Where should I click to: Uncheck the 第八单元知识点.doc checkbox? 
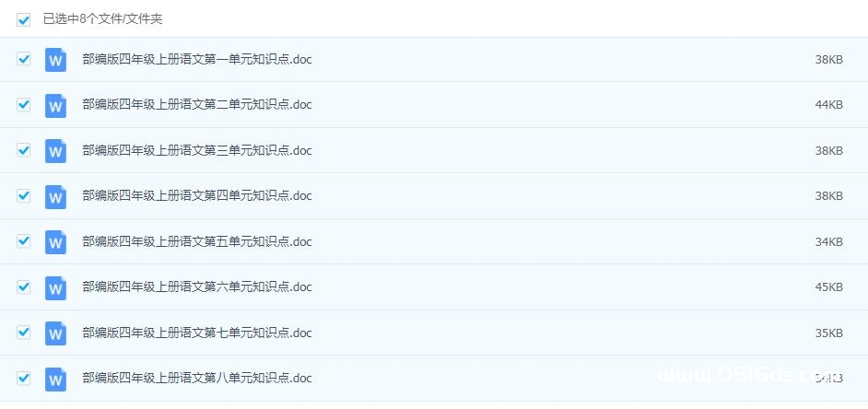coord(23,378)
